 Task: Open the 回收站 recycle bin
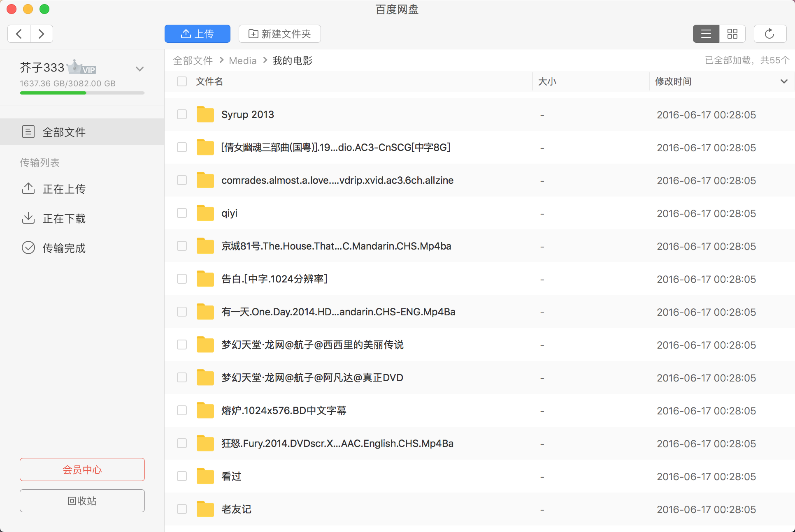point(82,501)
